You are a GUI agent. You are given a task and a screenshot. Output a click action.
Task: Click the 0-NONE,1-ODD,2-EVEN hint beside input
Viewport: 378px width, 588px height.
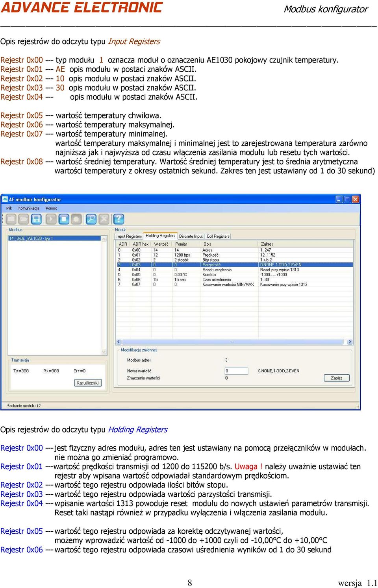[279, 371]
